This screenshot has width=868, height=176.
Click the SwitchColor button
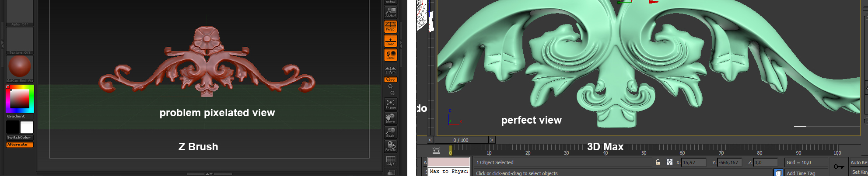[x=20, y=138]
